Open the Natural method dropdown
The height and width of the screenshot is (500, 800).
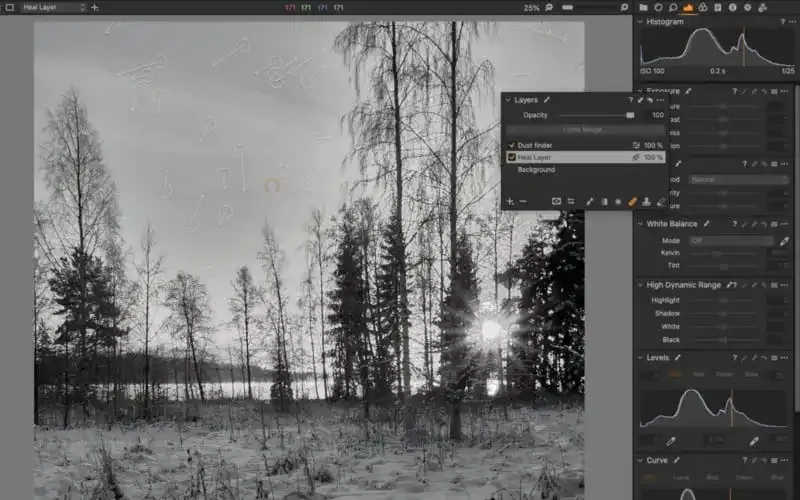click(x=738, y=180)
